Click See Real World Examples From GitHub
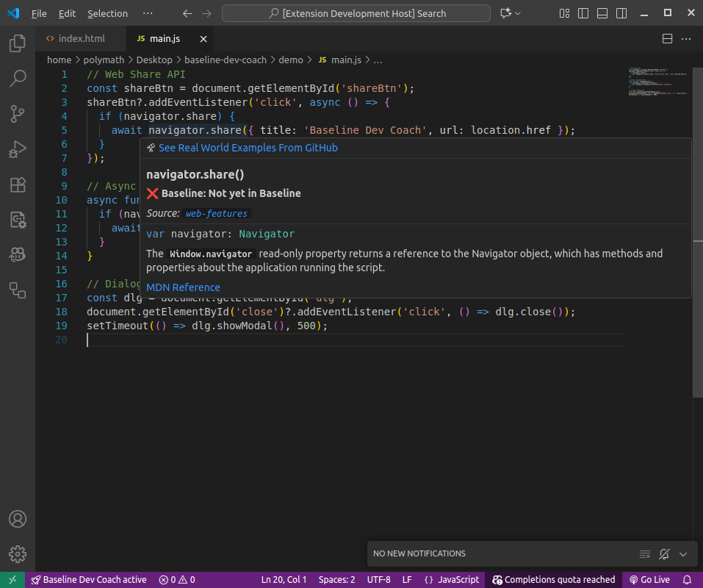This screenshot has height=588, width=703. pos(248,148)
